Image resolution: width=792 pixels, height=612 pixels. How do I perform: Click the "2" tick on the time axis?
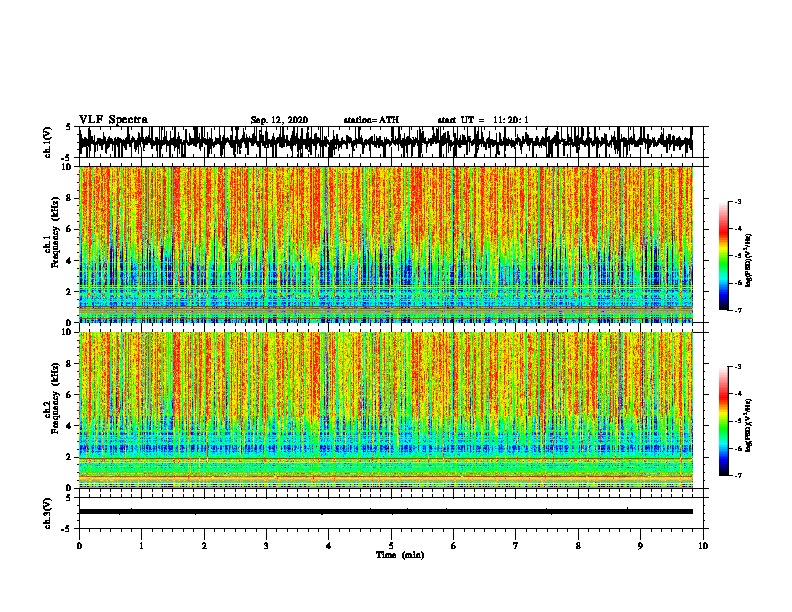tap(204, 546)
